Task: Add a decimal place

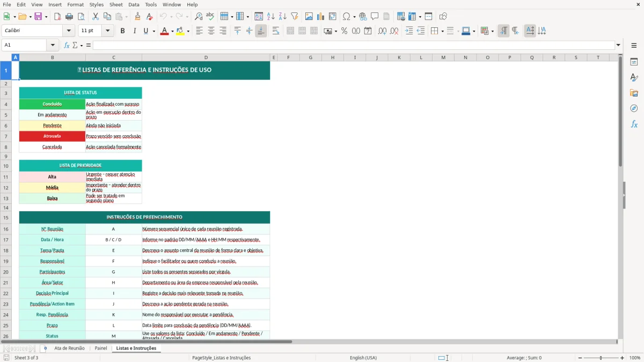Action: [x=382, y=31]
